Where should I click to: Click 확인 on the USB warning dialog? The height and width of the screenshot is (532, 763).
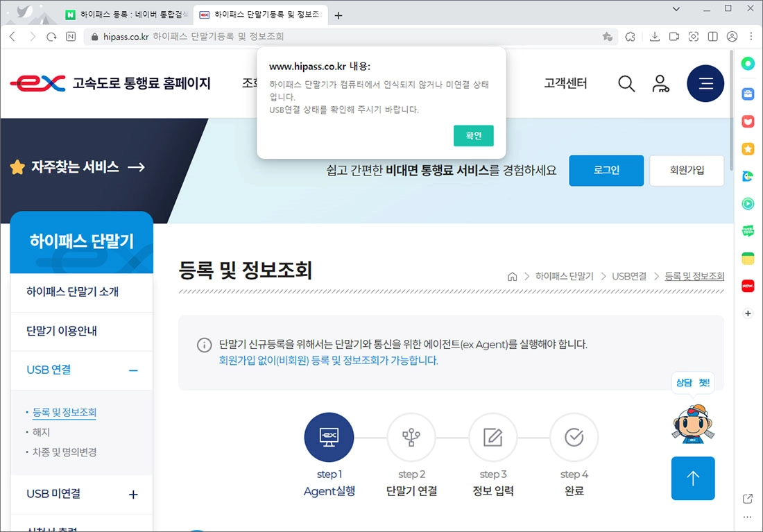coord(474,136)
